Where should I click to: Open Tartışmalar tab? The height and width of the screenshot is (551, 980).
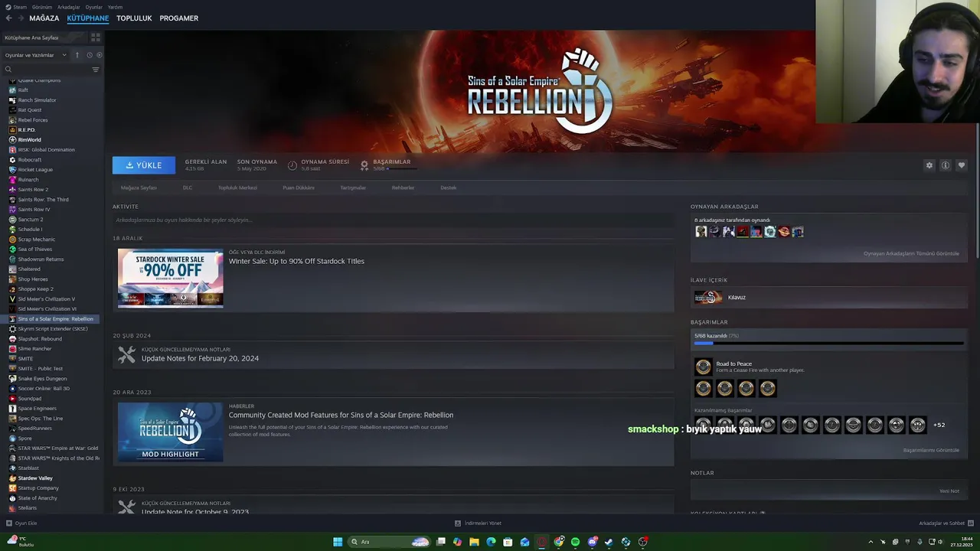pyautogui.click(x=353, y=187)
